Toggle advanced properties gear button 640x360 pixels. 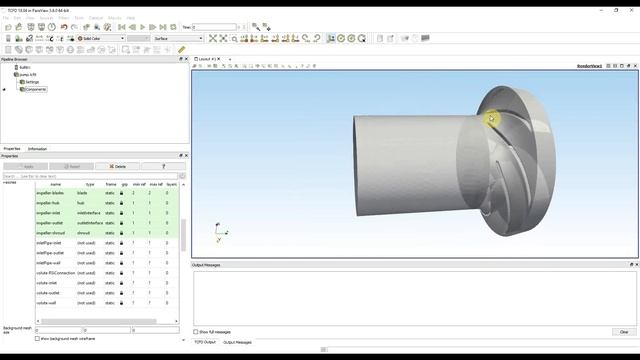tap(182, 176)
